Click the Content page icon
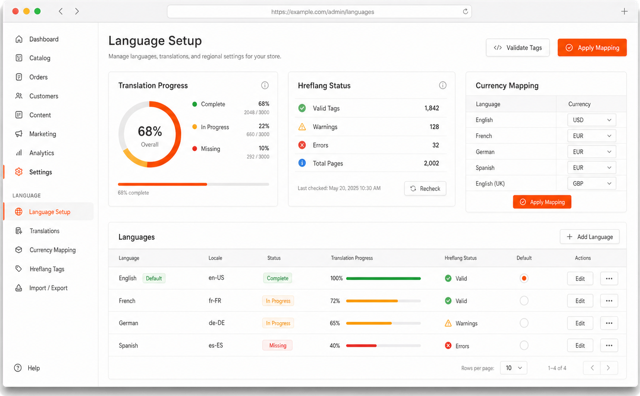Viewport: 640px width, 396px height. click(x=19, y=115)
